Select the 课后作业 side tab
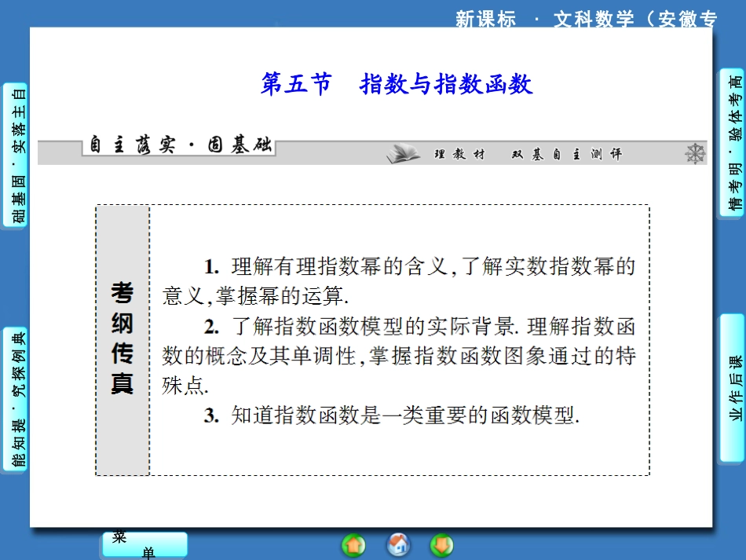The height and width of the screenshot is (560, 746). click(x=732, y=388)
